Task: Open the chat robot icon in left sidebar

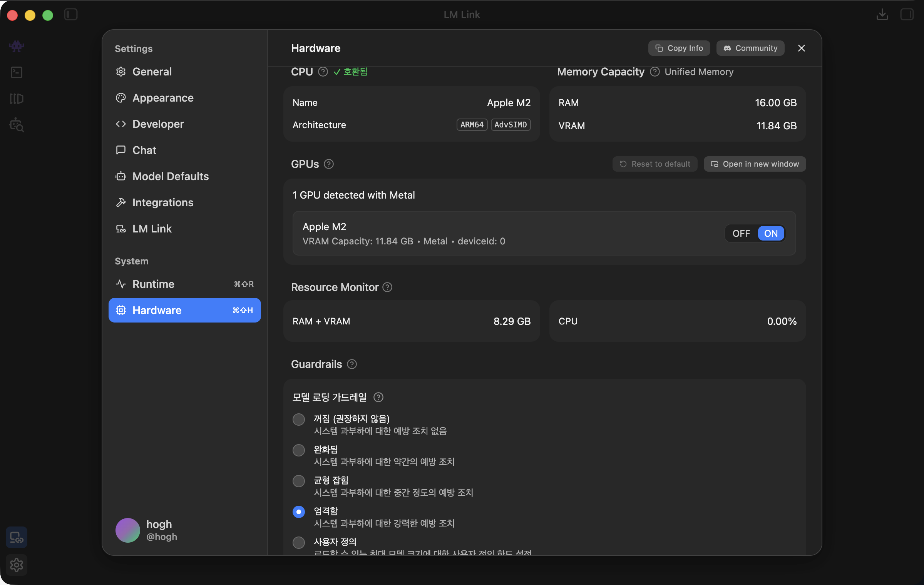Action: pyautogui.click(x=17, y=47)
